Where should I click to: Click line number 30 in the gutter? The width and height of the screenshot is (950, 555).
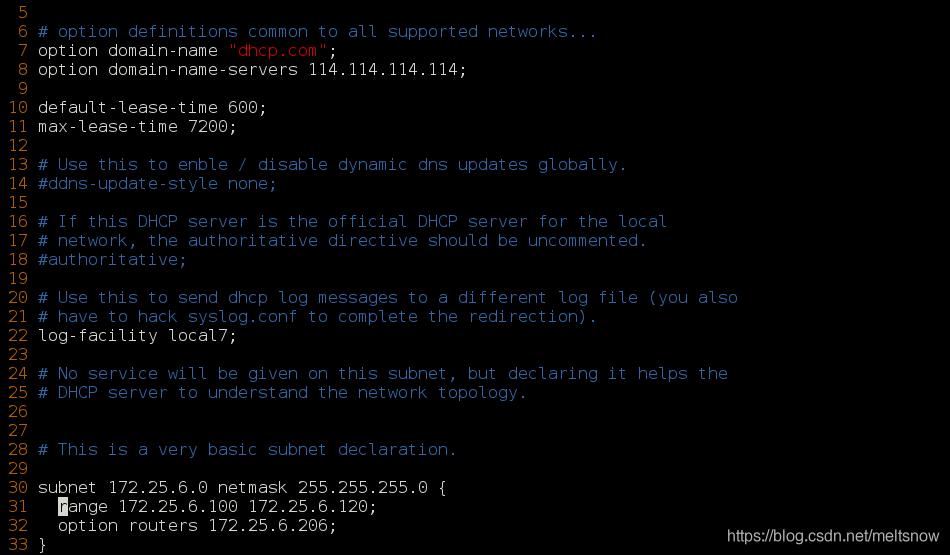pos(18,487)
